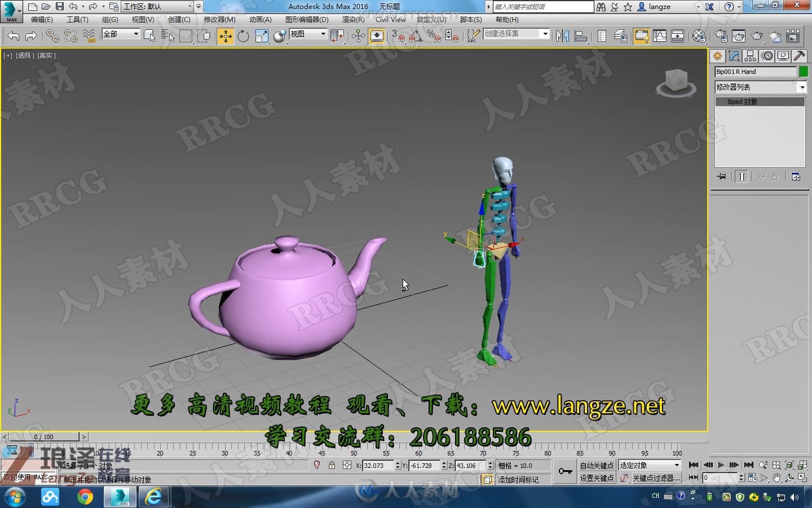The image size is (812, 508).
Task: Toggle the selection lock icon
Action: click(332, 466)
